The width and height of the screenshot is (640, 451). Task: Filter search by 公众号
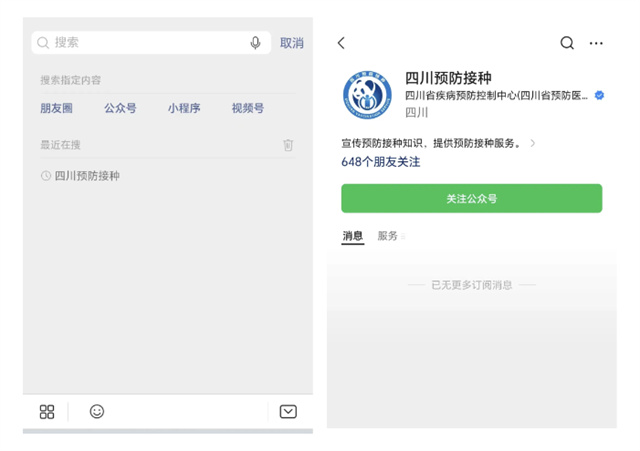coord(120,108)
